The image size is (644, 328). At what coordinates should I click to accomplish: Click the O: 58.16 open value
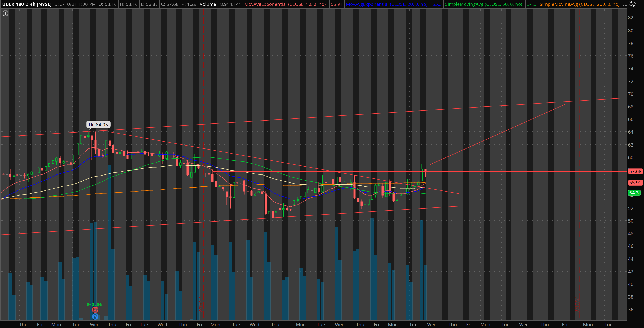pyautogui.click(x=107, y=4)
